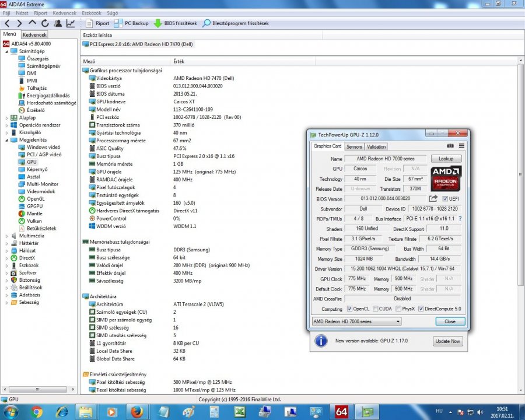The width and height of the screenshot is (525, 420).
Task: Open the graph chart icon in the toolbar
Action: [x=71, y=23]
